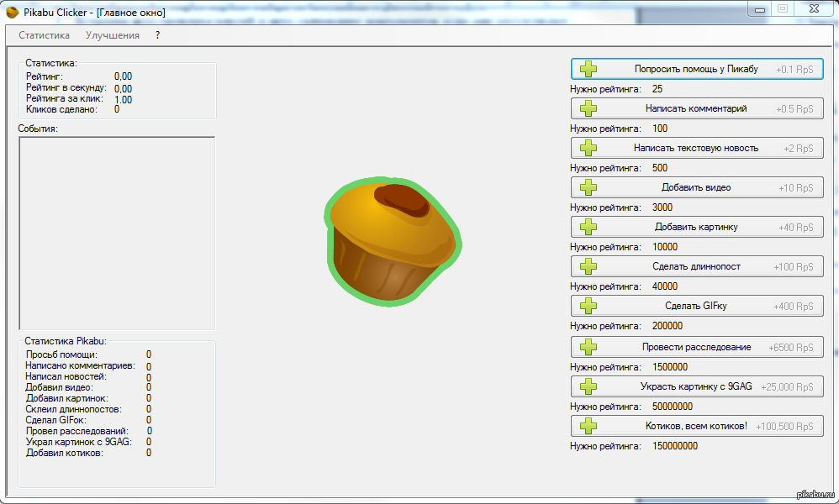Open the question mark help menu
This screenshot has width=839, height=504.
(157, 35)
